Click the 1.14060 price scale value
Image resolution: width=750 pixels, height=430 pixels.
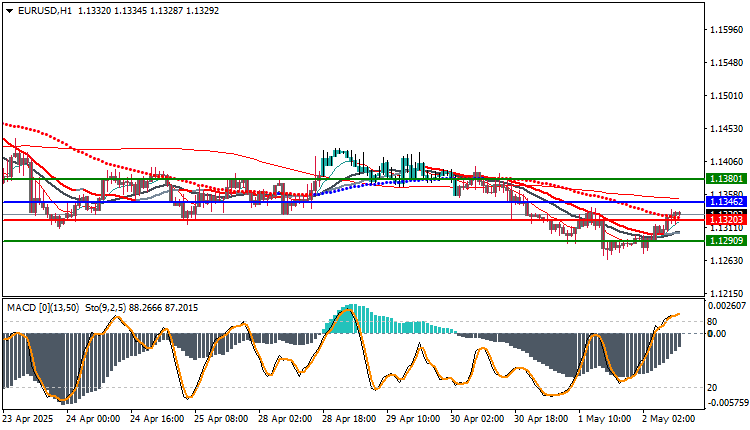[x=727, y=162]
